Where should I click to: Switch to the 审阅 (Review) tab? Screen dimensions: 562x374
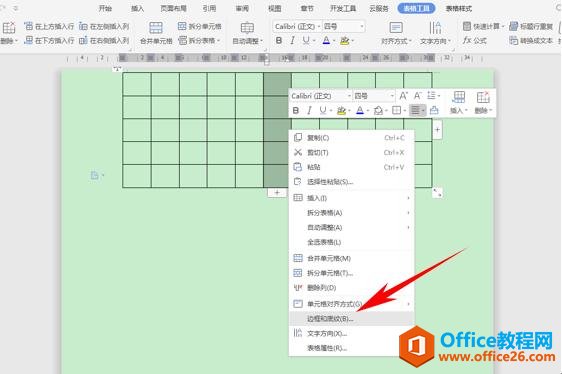click(242, 8)
